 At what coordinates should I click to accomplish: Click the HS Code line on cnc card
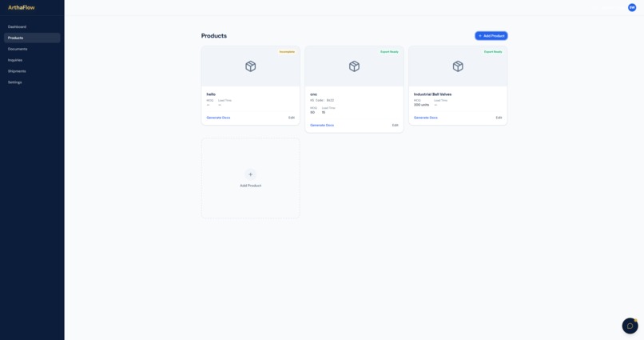(322, 100)
